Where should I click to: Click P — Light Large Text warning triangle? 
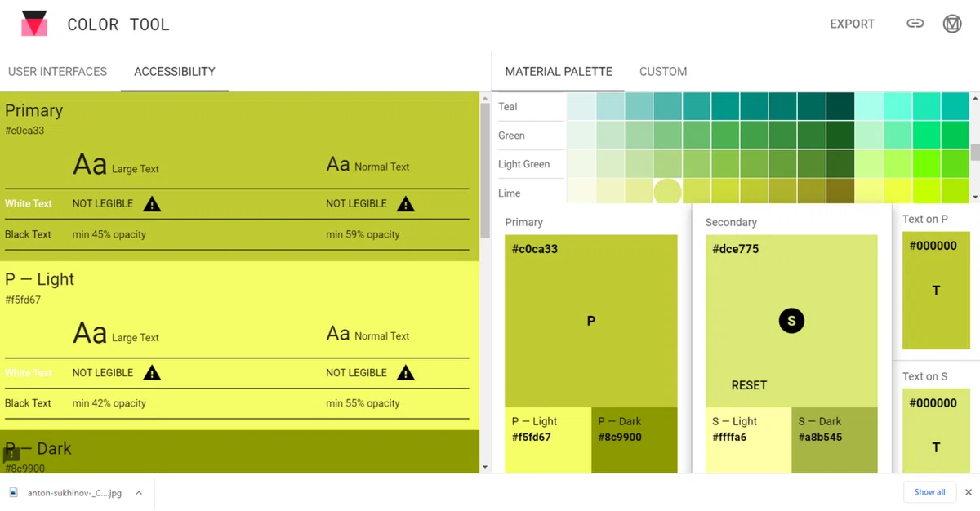[152, 372]
